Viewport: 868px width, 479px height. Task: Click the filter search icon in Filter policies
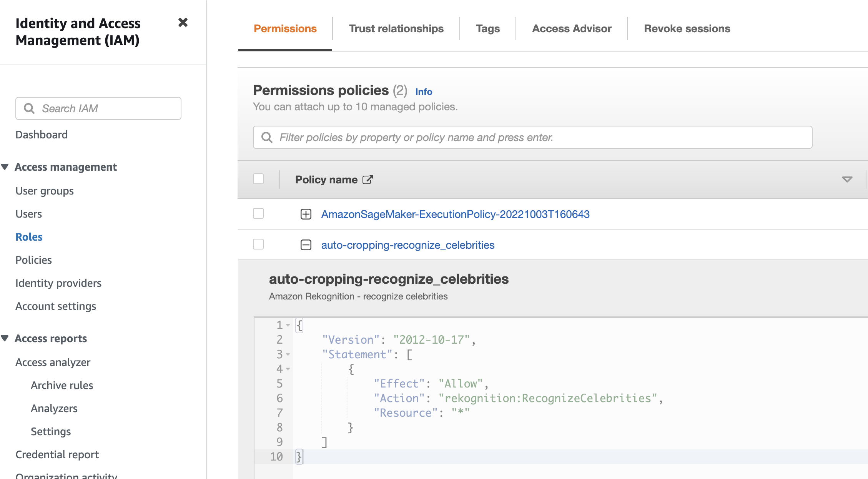(267, 138)
